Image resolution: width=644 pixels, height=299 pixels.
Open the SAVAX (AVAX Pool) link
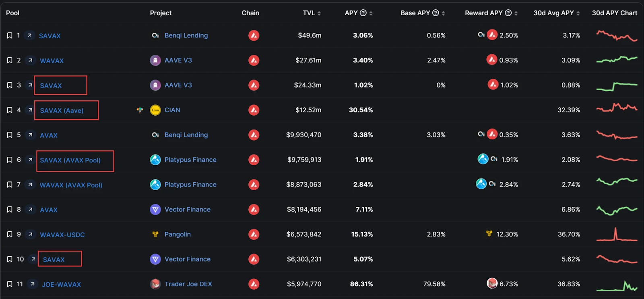click(70, 160)
